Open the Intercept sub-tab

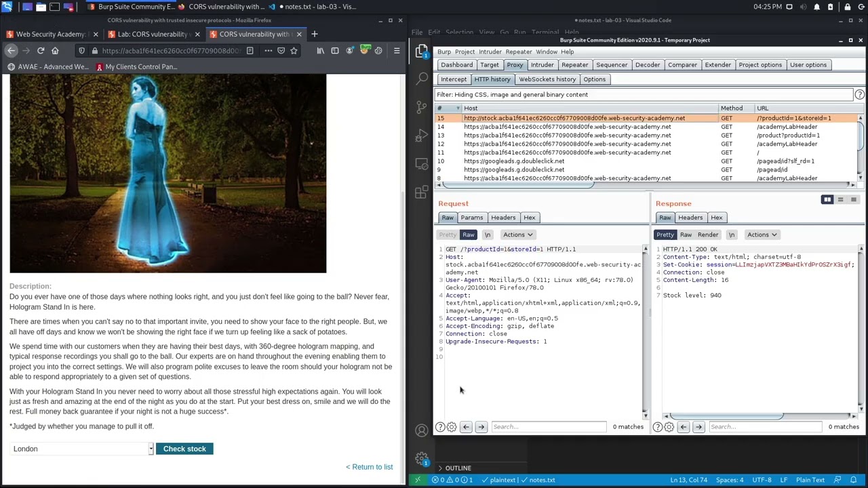point(454,79)
